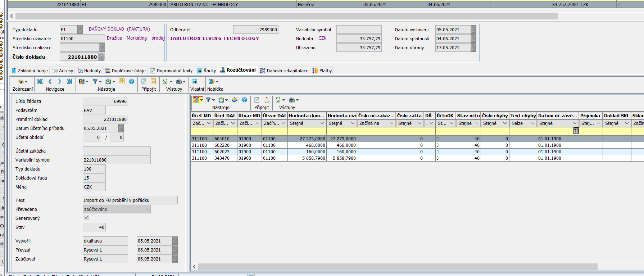This screenshot has height=276, width=644.
Task: Click the filter funnel icon above grid
Action: [x=208, y=100]
